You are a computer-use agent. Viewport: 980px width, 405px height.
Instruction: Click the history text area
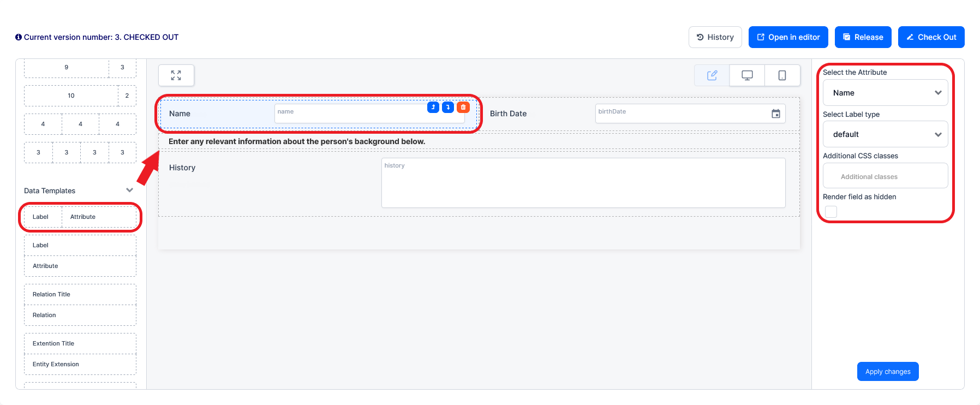pyautogui.click(x=583, y=183)
